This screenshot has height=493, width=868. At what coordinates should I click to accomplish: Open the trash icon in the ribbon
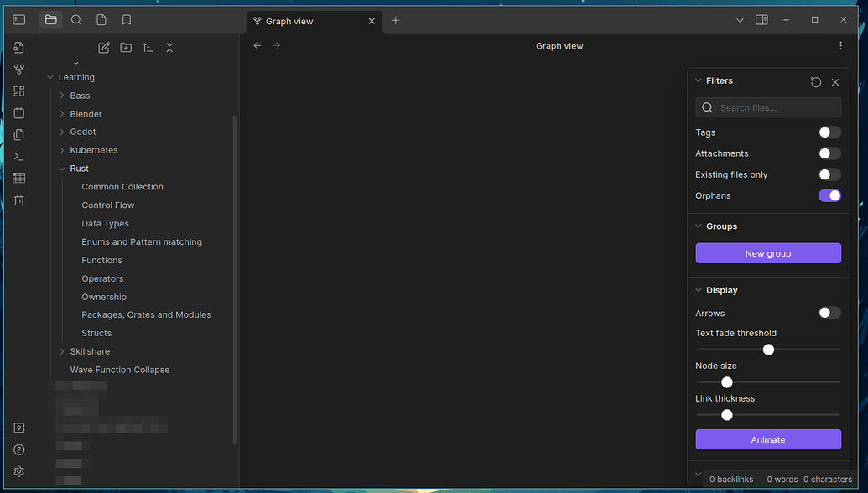pos(18,200)
